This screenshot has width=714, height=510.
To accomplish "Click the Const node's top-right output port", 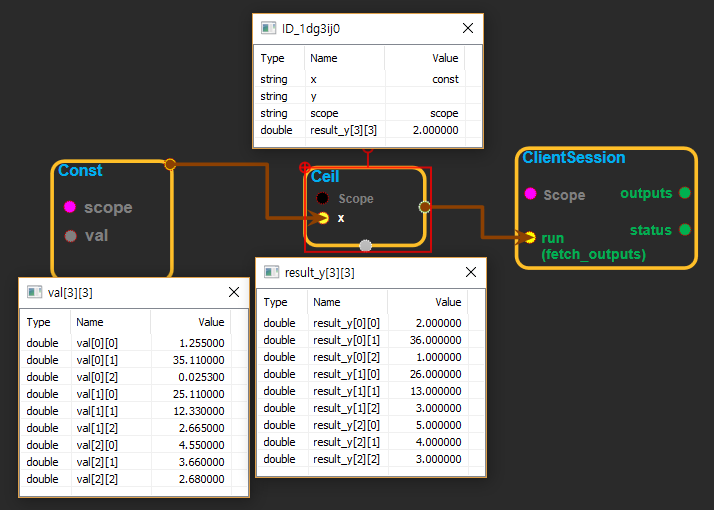I will [x=170, y=164].
